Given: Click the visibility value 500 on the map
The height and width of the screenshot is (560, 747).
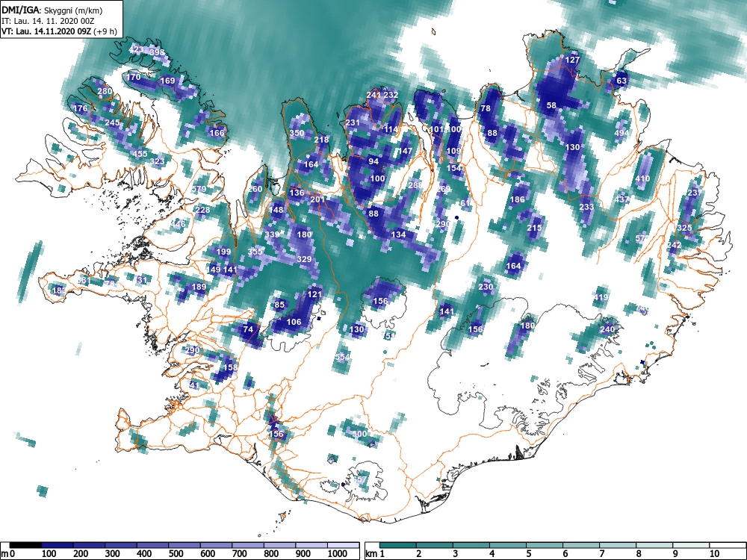Looking at the screenshot, I should point(360,434).
